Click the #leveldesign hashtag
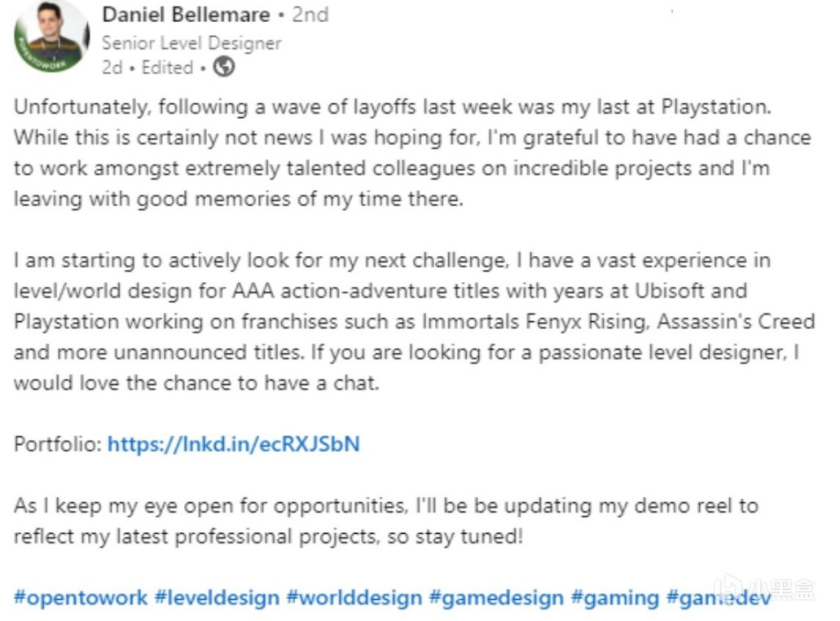Image resolution: width=840 pixels, height=621 pixels. [x=217, y=597]
